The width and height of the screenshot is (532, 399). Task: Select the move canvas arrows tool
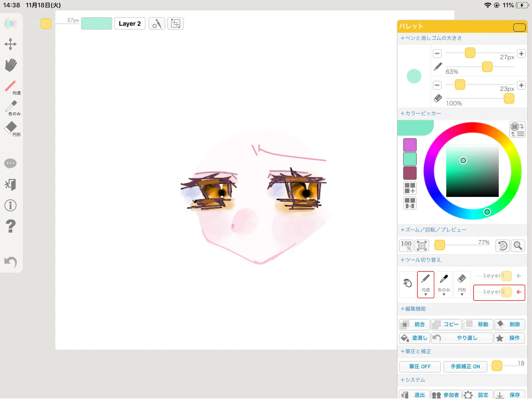tap(11, 44)
